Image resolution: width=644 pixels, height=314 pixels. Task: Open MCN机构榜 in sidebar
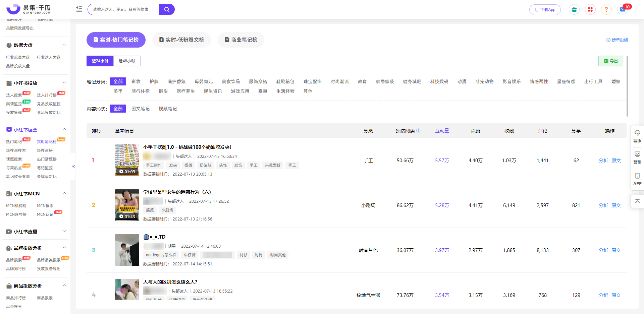16,206
